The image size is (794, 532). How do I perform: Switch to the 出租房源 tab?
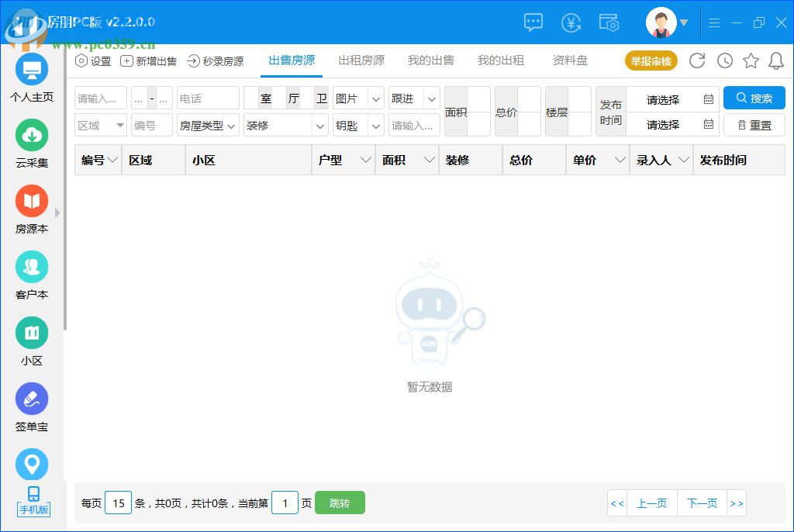pos(361,60)
